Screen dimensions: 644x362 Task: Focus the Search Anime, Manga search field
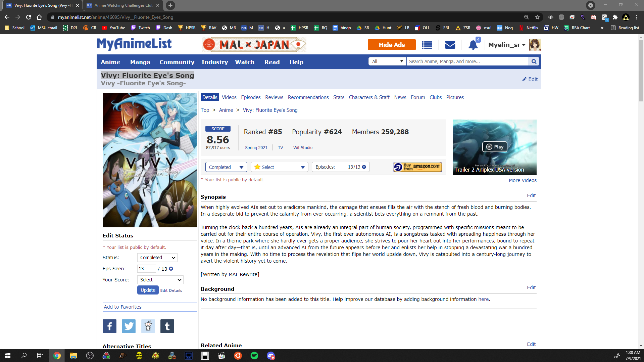(x=467, y=61)
